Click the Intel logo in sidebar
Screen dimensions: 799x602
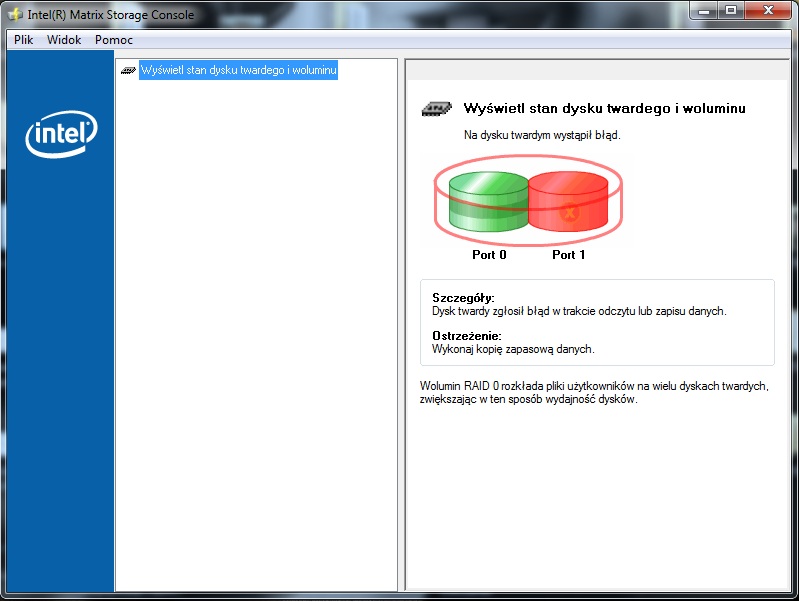coord(61,134)
